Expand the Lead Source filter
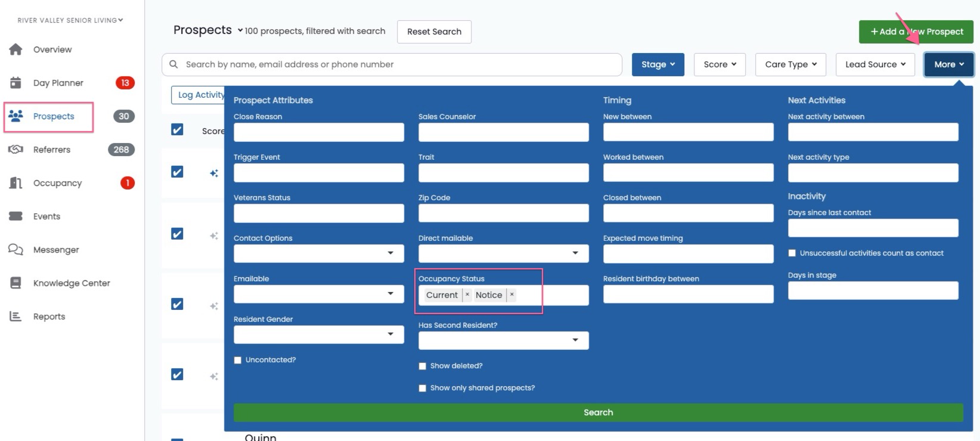980x441 pixels. click(875, 64)
